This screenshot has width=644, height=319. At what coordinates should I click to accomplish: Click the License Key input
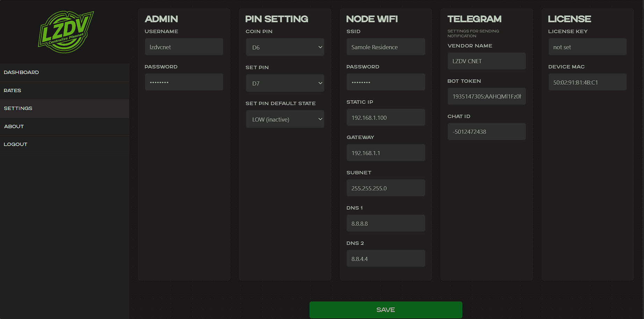tap(587, 47)
